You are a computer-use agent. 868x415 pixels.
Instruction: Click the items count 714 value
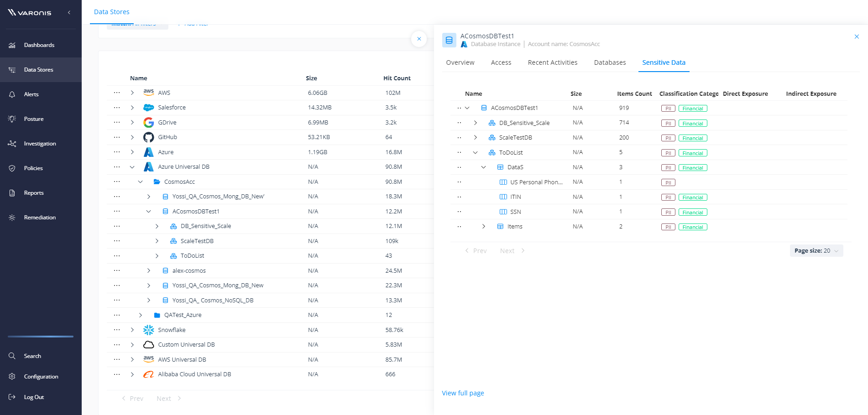[624, 123]
